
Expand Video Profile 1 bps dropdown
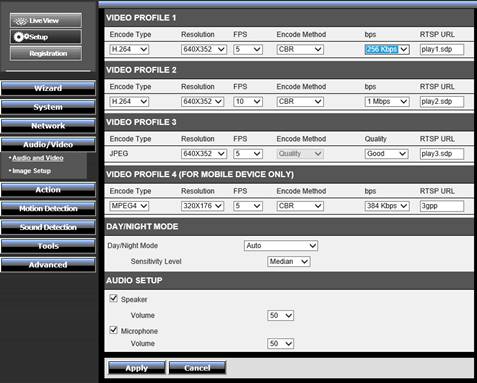point(387,49)
